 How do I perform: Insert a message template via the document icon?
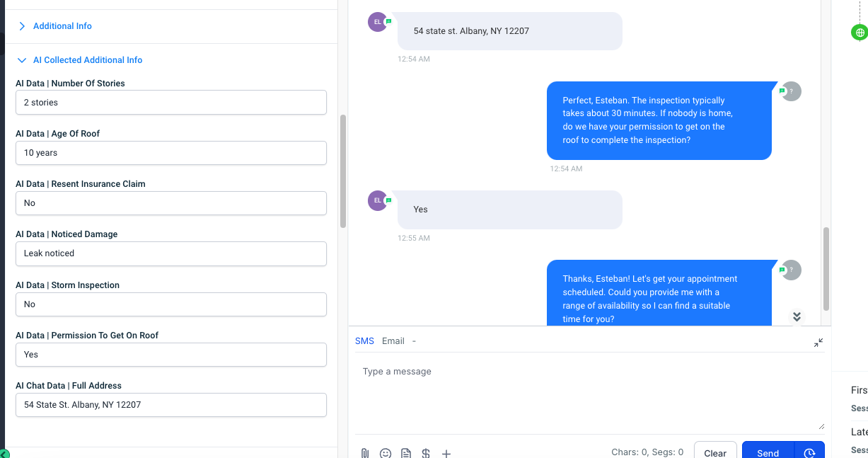tap(405, 453)
